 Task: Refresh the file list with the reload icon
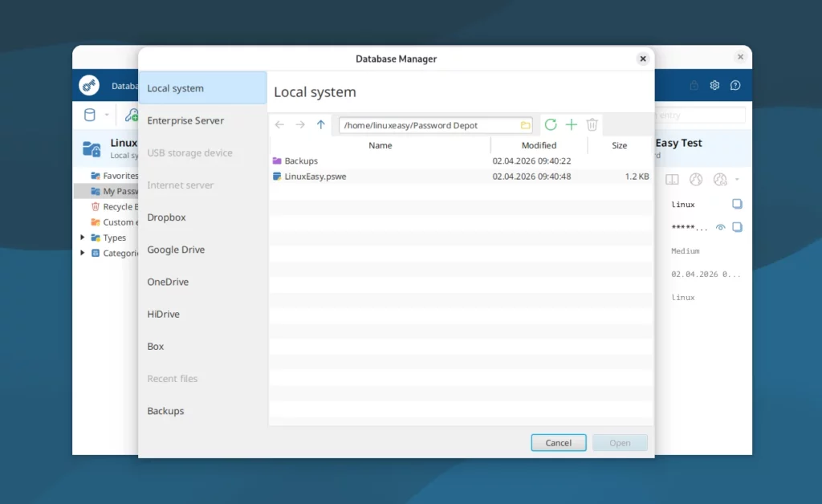click(550, 124)
